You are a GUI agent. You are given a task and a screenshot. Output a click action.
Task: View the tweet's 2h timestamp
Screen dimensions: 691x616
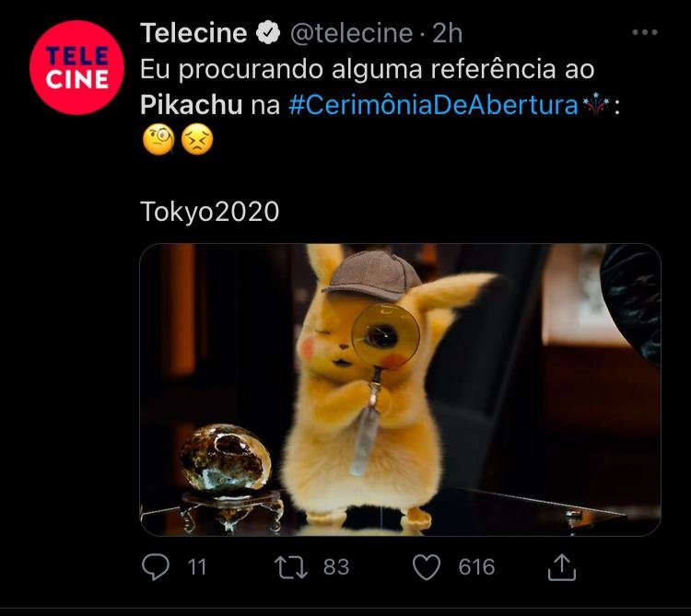coord(447,33)
